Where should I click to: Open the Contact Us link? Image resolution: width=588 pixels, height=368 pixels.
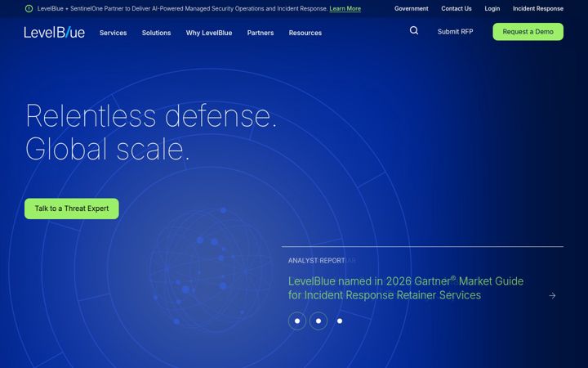[x=457, y=9]
